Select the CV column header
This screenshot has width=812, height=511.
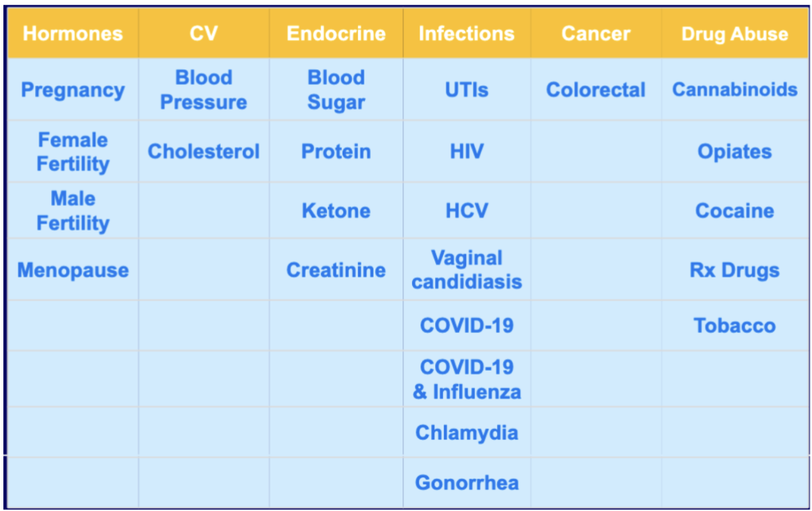click(x=204, y=34)
